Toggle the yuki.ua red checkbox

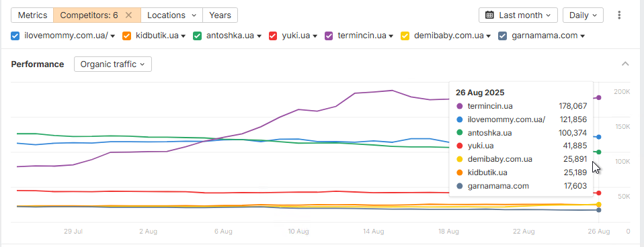(273, 36)
